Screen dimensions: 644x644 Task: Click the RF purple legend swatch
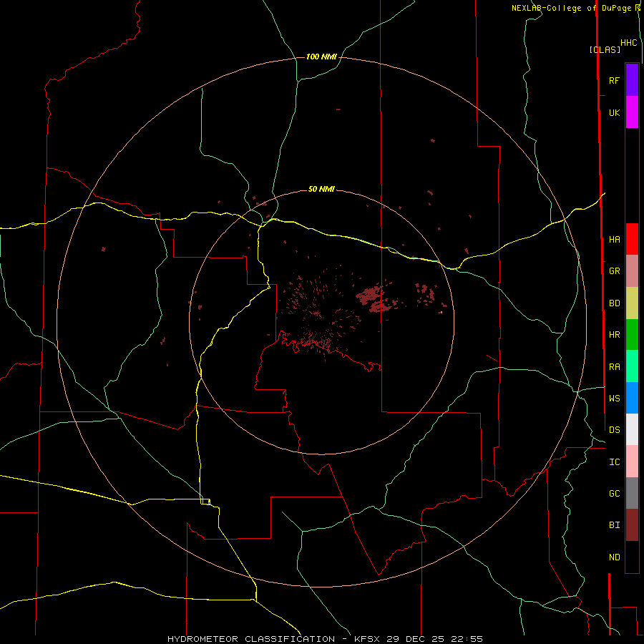coord(632,80)
